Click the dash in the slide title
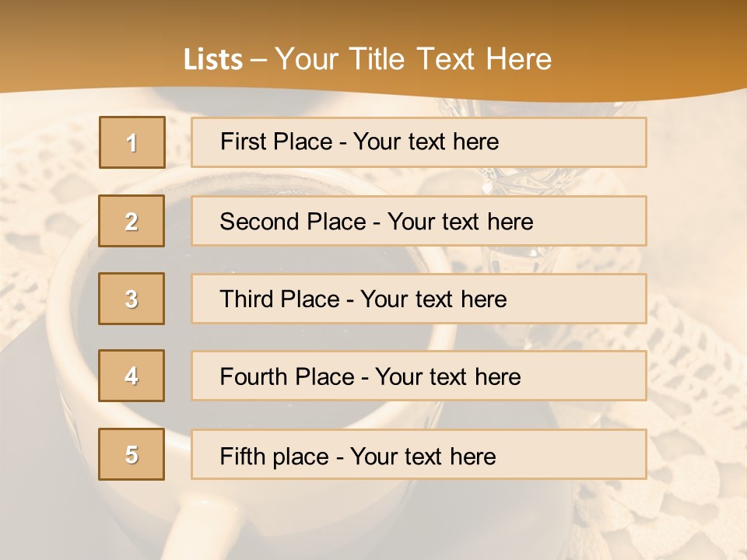Screen dimensions: 747x560 pyautogui.click(x=258, y=59)
